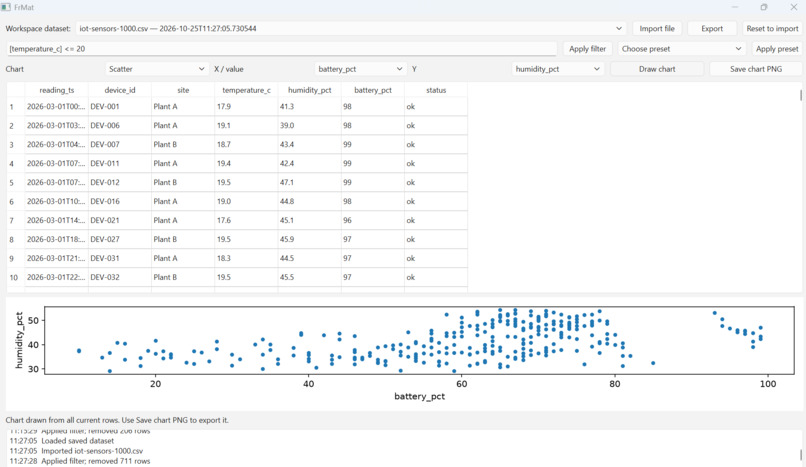This screenshot has height=467, width=806.
Task: Click the Apply preset button
Action: 777,49
